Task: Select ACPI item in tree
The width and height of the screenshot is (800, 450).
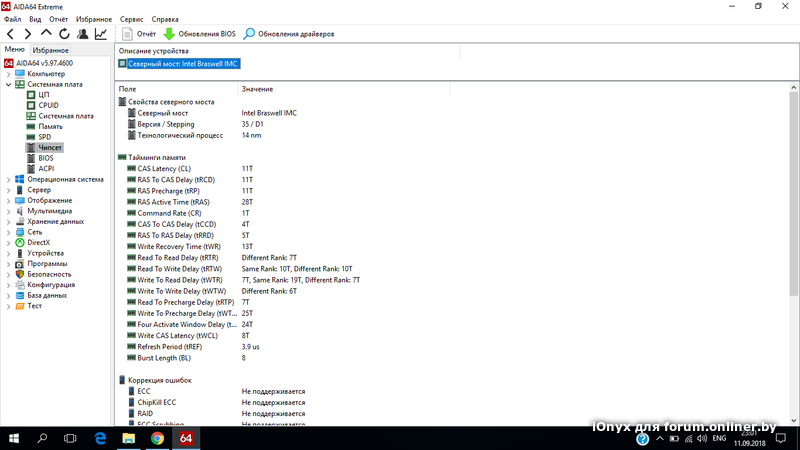Action: click(x=46, y=168)
